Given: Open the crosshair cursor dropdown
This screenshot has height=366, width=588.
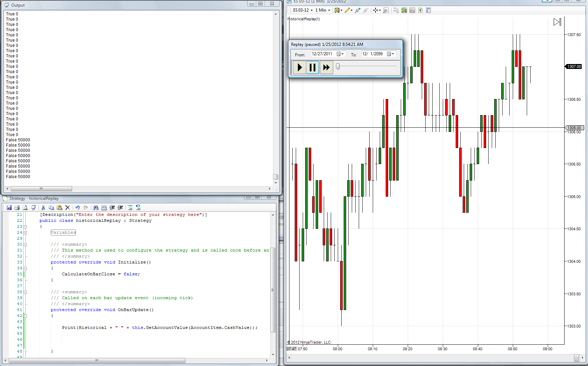Looking at the screenshot, I should pos(377,10).
